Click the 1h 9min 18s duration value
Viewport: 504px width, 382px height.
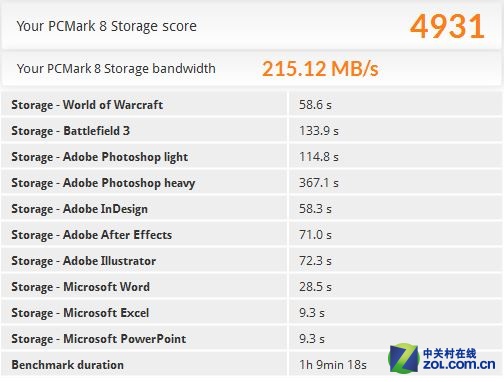tap(333, 365)
